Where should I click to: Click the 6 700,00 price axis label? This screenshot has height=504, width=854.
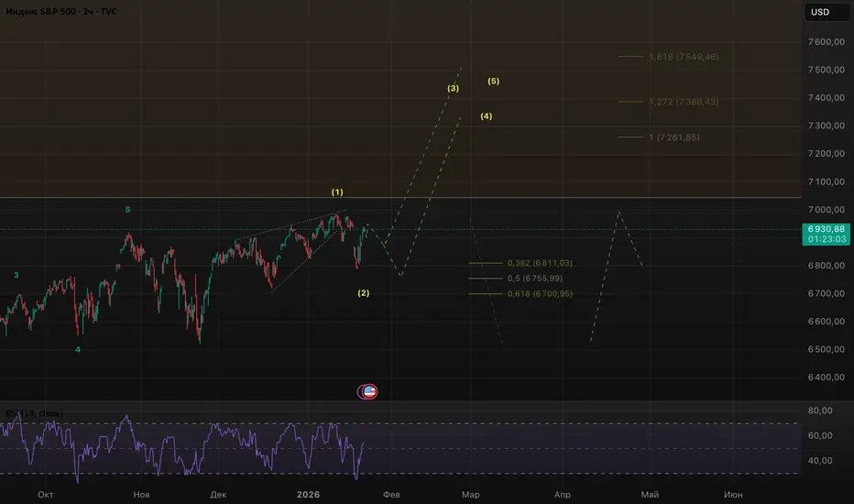[x=827, y=293]
